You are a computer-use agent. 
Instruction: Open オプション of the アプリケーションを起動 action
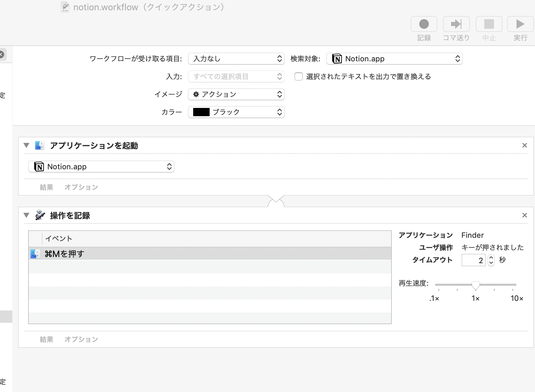[x=81, y=187]
